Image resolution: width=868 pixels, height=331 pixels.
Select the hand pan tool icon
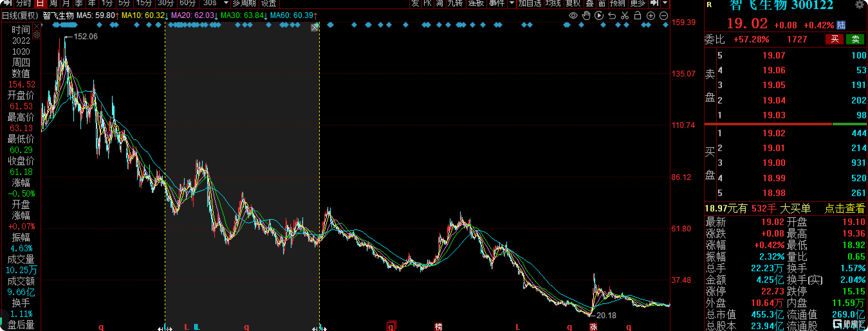[586, 15]
